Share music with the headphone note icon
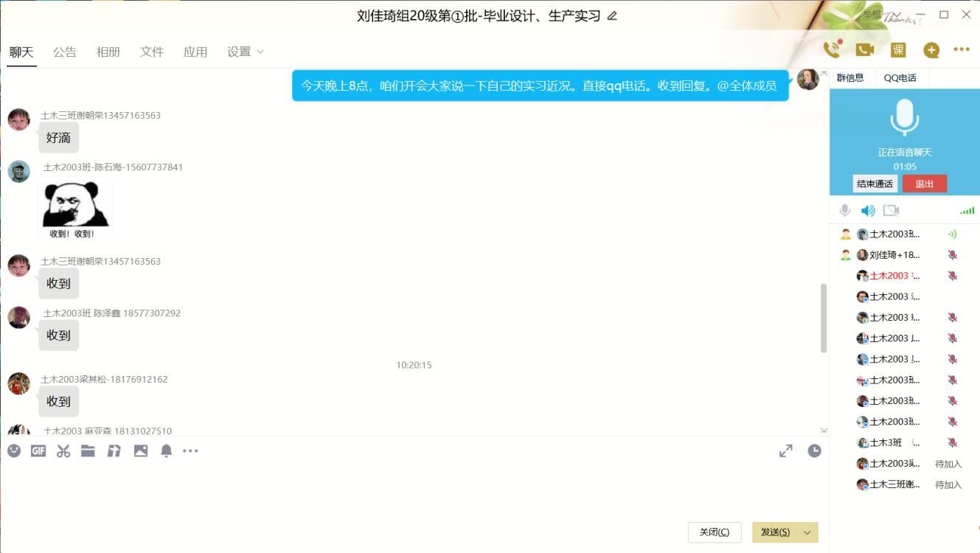 114,451
